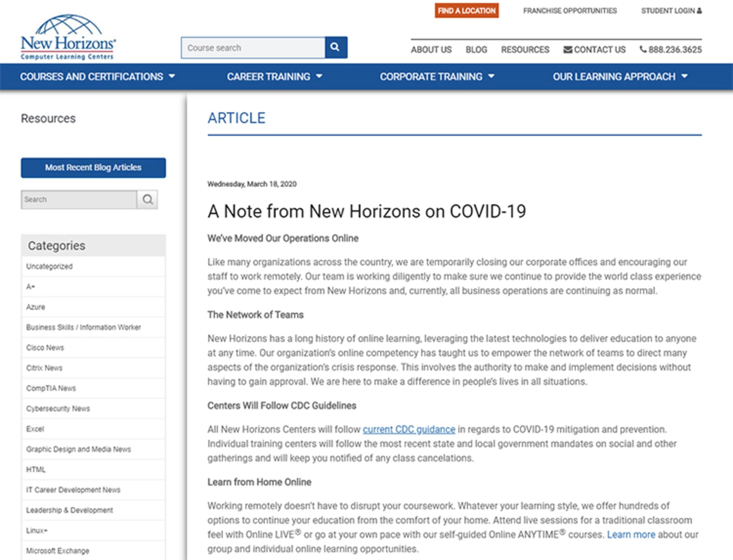This screenshot has width=733, height=560.
Task: Open the Learn more link
Action: pos(631,534)
